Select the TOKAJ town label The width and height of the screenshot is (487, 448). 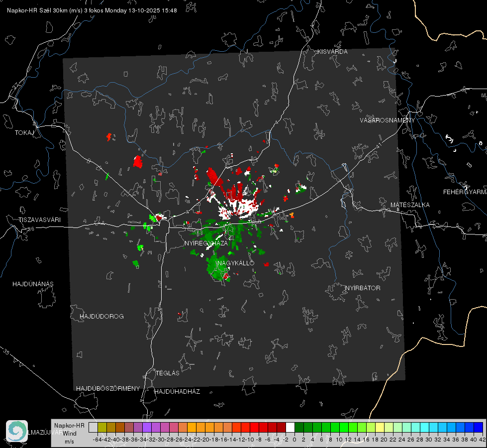[x=24, y=133]
